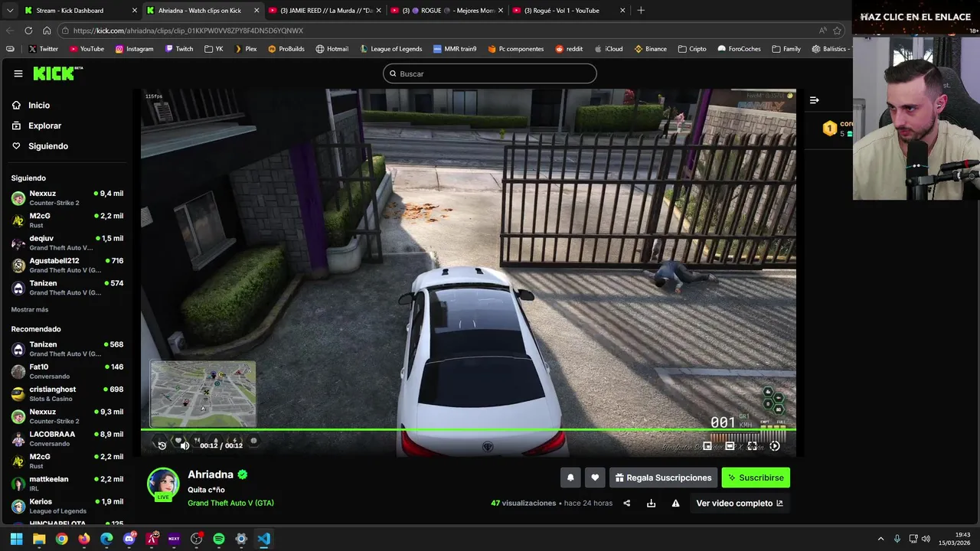Image resolution: width=980 pixels, height=551 pixels.
Task: Open the Twitch bookmark
Action: click(179, 48)
